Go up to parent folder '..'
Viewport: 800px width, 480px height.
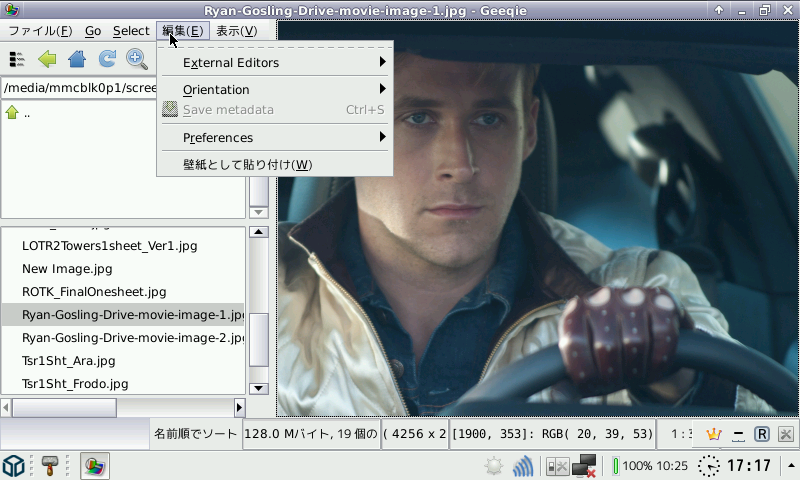[17, 112]
